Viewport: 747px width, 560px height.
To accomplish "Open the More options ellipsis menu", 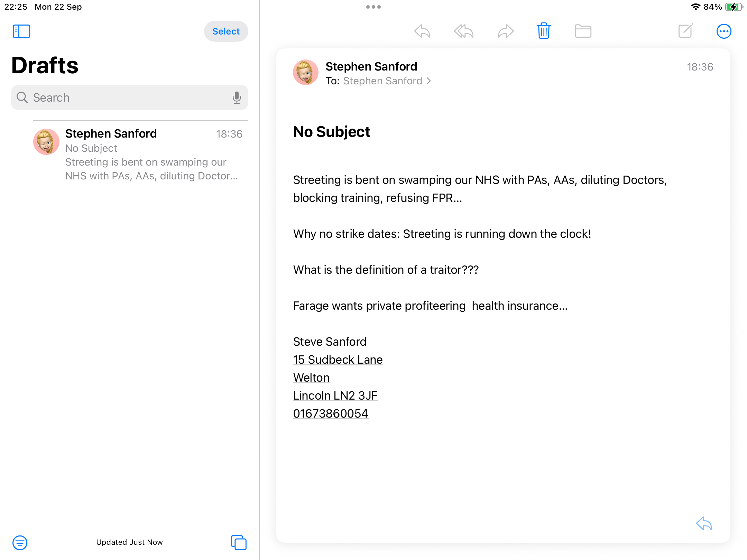I will [x=723, y=31].
